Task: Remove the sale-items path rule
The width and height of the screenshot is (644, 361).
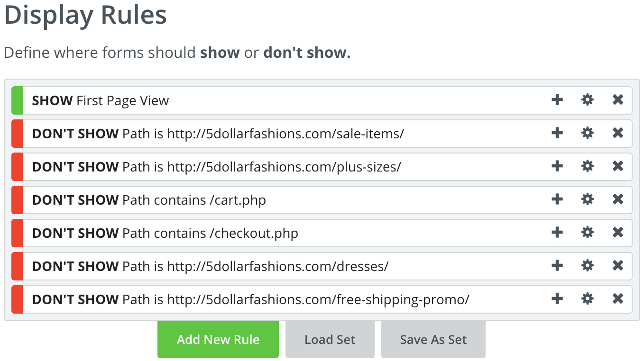Action: 618,133
